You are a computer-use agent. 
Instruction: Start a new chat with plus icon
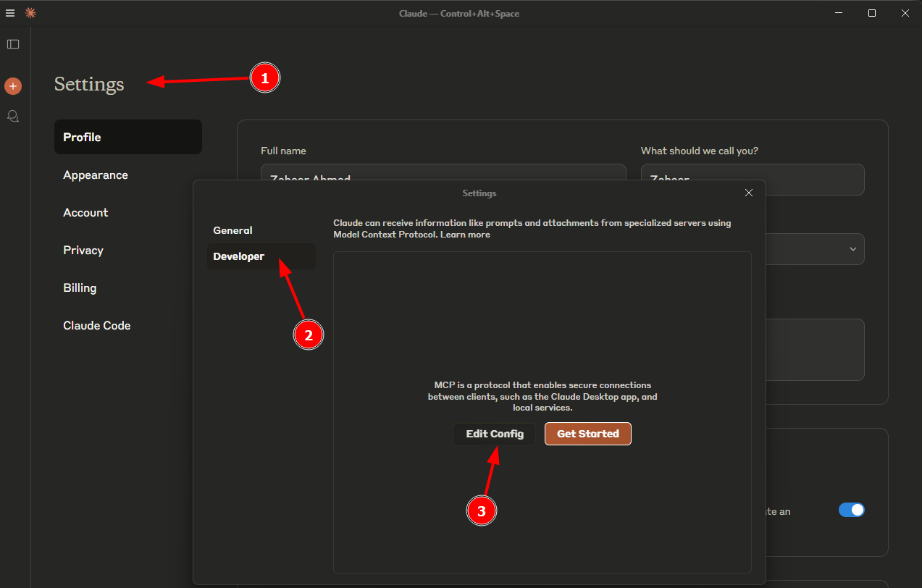pyautogui.click(x=13, y=86)
